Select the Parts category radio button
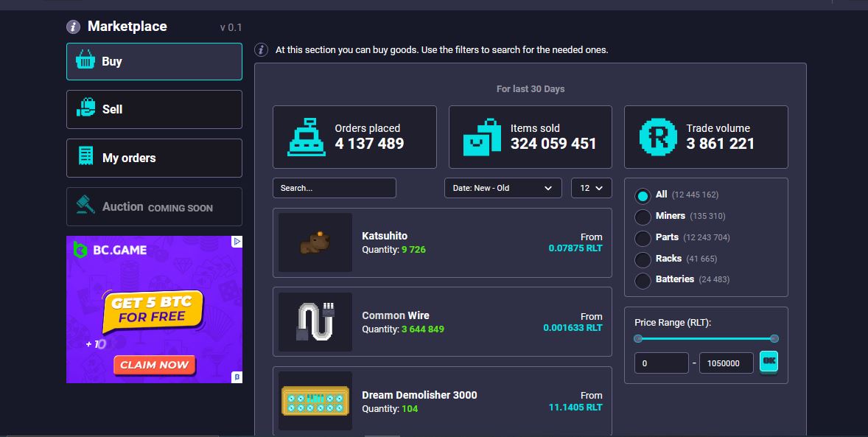 [642, 238]
